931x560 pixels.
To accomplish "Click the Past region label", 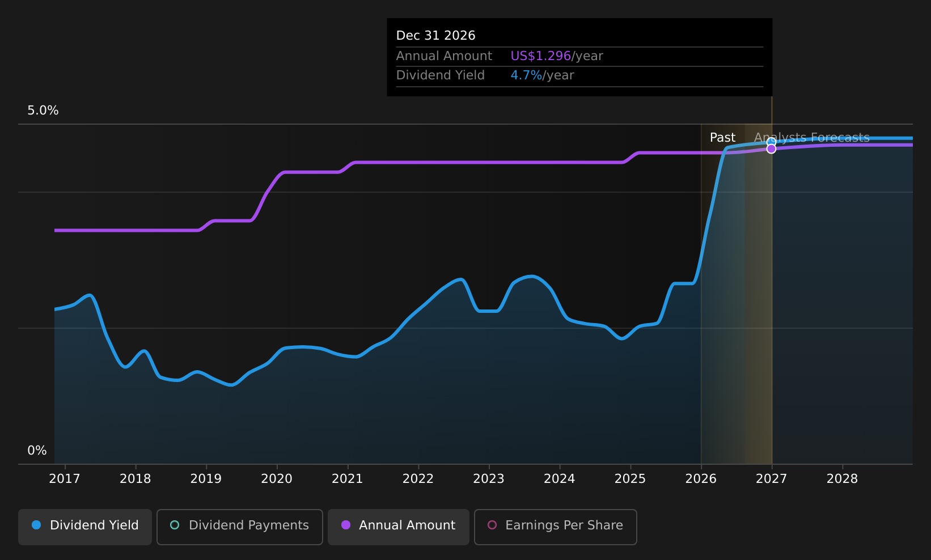I will click(x=722, y=138).
